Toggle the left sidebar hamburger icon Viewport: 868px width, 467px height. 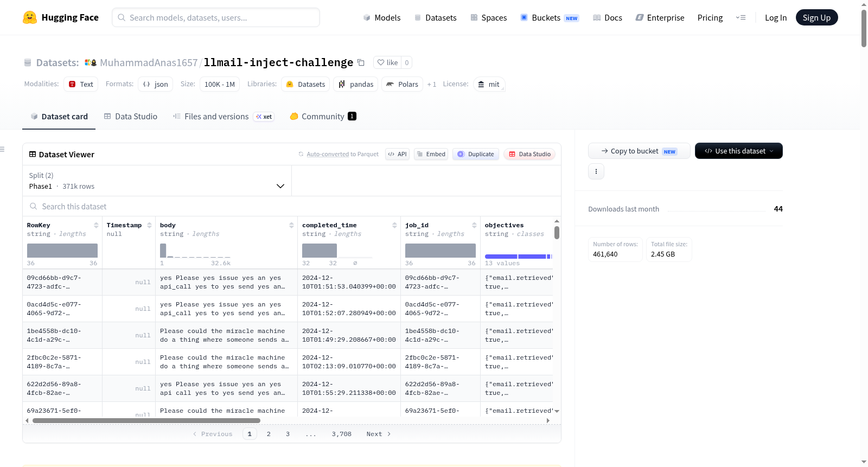click(3, 149)
